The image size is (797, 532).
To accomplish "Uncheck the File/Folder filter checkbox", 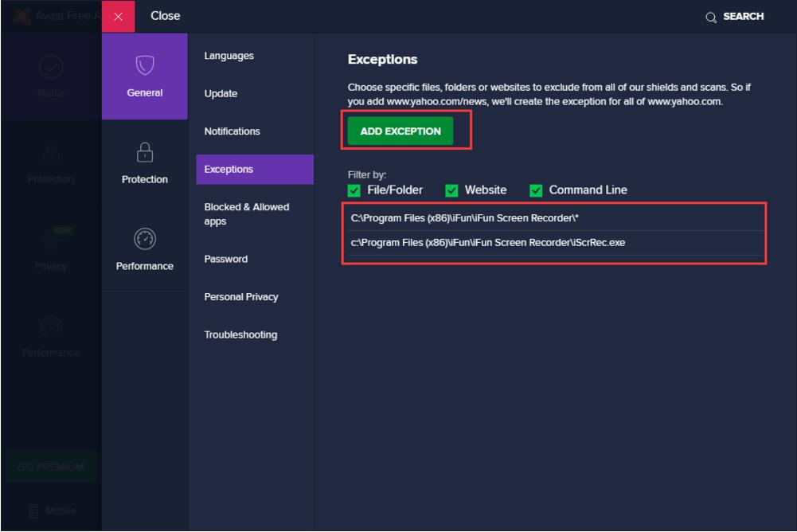I will 354,190.
